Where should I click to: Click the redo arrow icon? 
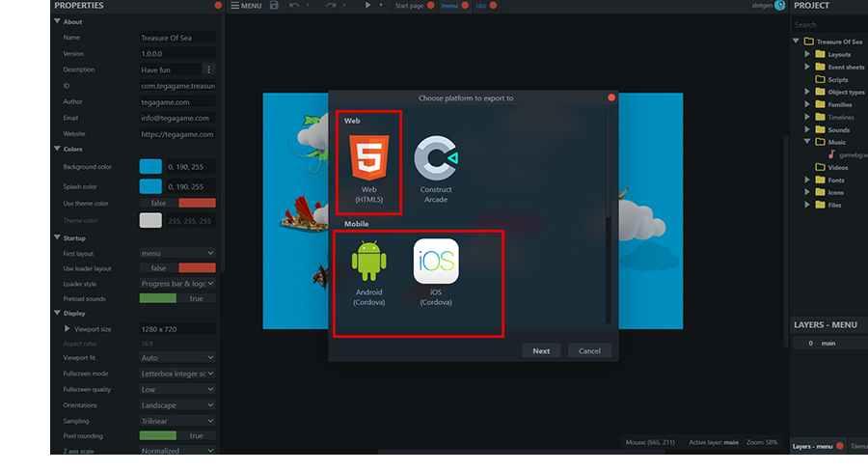331,6
